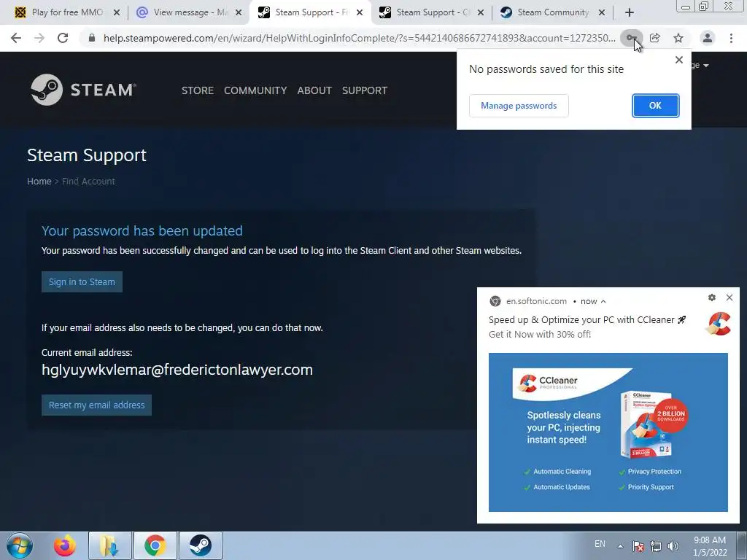Click 'Your password has been updated' heading
747x560 pixels.
[x=142, y=231]
